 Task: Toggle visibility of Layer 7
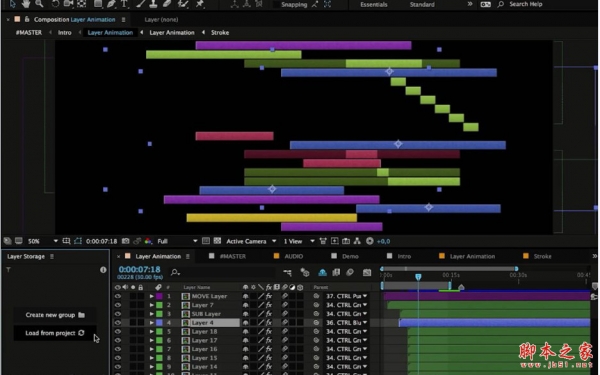point(117,305)
